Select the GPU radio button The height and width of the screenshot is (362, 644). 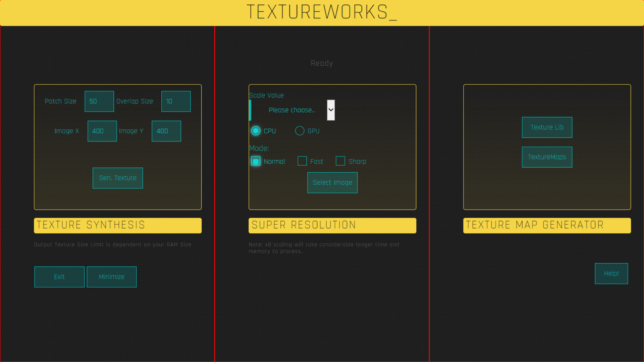[300, 131]
